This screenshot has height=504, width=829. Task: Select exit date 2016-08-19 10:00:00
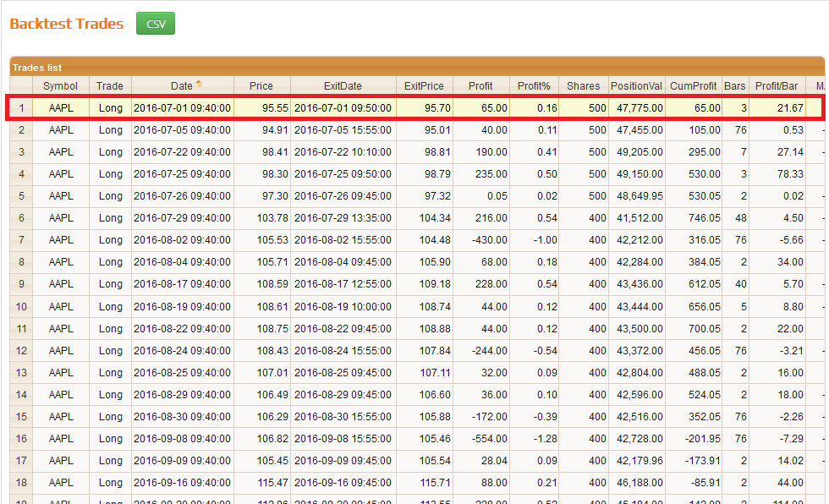coord(343,306)
